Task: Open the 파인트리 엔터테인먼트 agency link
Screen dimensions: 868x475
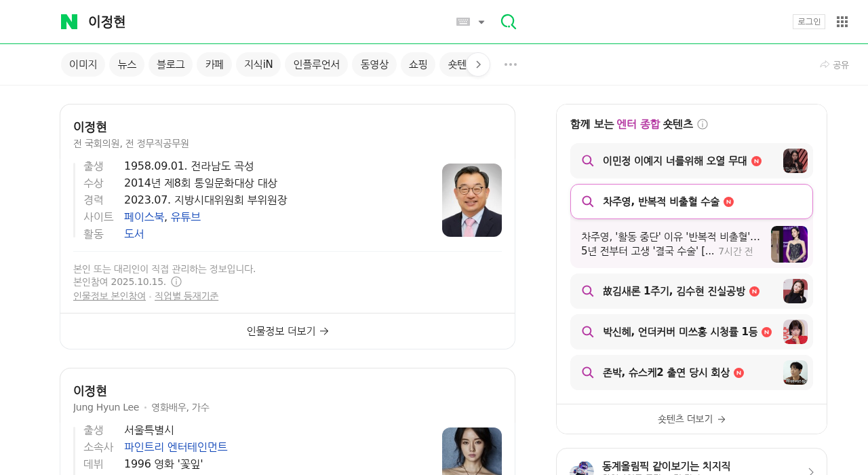Action: click(x=176, y=446)
